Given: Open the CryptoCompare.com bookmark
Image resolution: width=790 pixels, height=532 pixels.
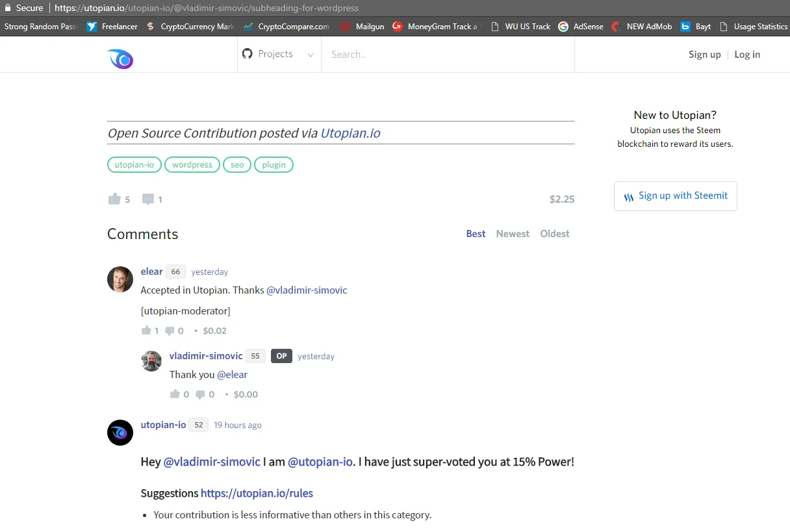Looking at the screenshot, I should 287,27.
